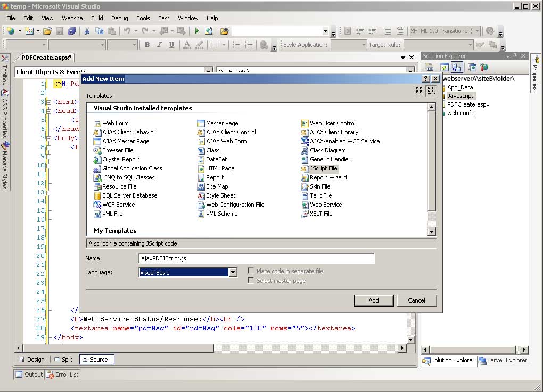Switch editor to Split view
This screenshot has height=392, width=543.
63,360
